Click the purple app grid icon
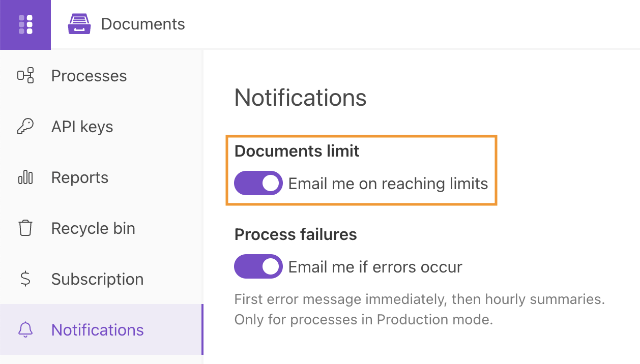This screenshot has height=364, width=640. click(x=25, y=24)
